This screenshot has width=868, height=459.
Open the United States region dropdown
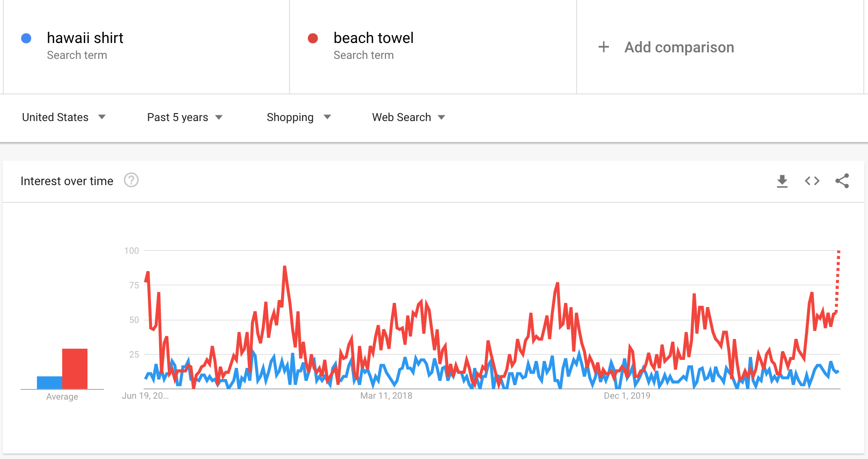tap(64, 117)
